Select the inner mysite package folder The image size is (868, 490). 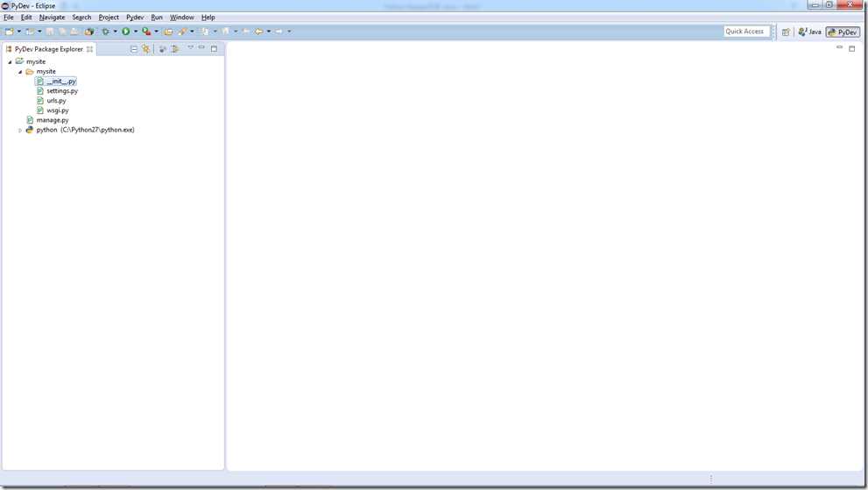(46, 72)
